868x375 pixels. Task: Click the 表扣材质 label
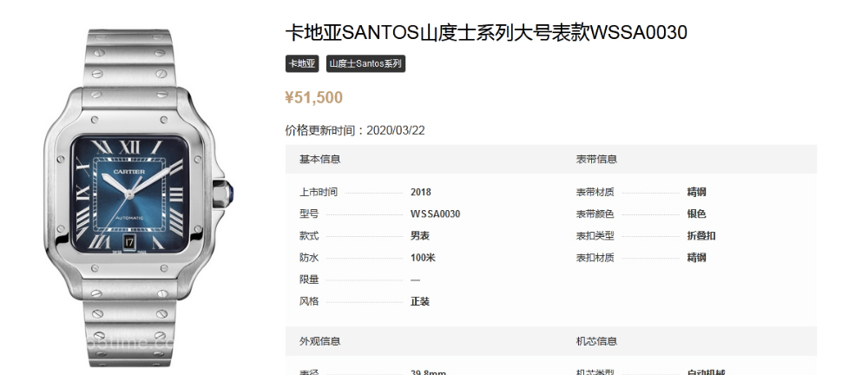click(595, 258)
